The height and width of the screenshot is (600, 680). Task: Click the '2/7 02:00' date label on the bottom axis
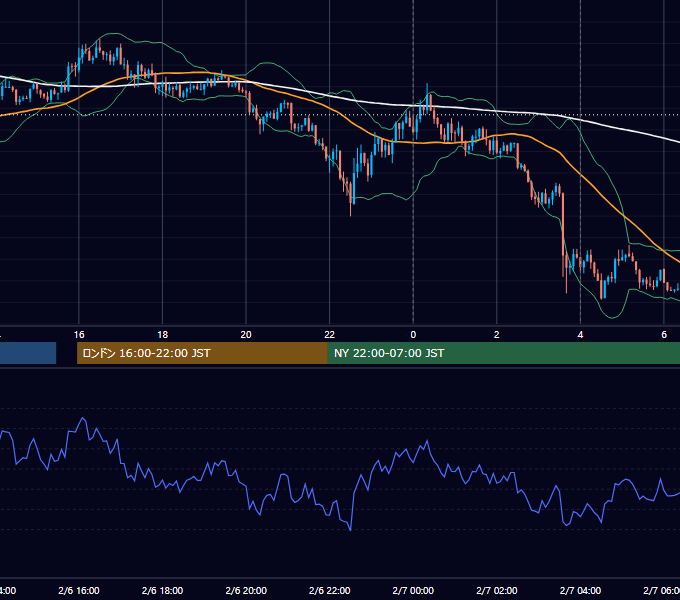(x=497, y=590)
